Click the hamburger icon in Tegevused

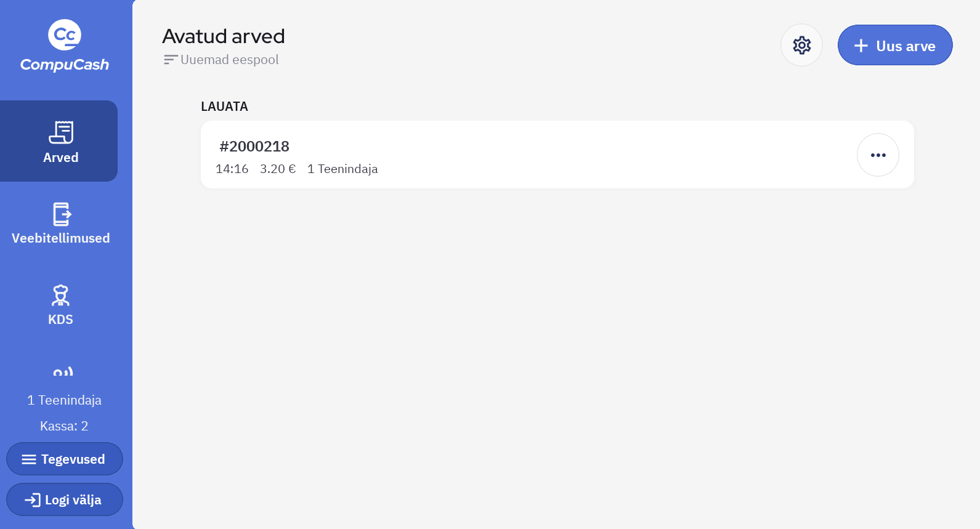click(x=29, y=459)
